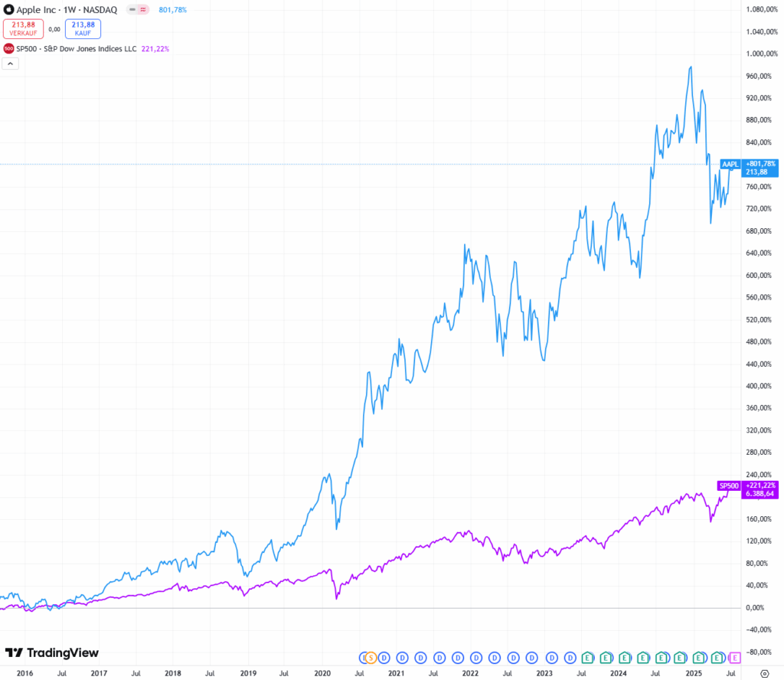The width and height of the screenshot is (784, 680).
Task: Click the −80,00% price axis label
Action: [759, 652]
